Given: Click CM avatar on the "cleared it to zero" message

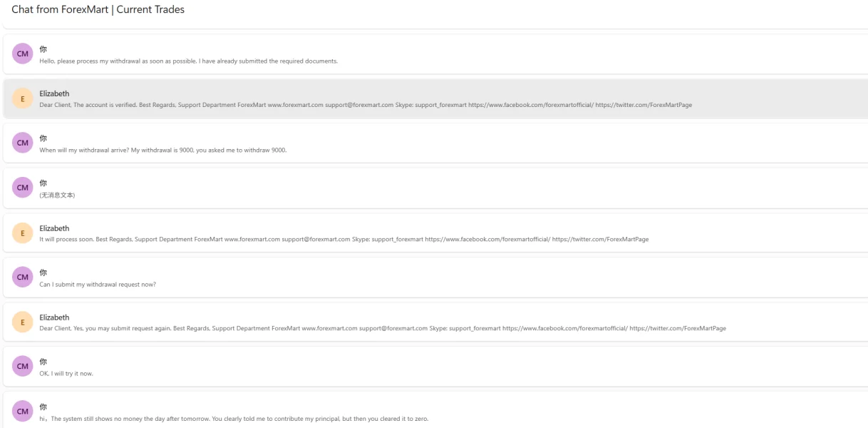Looking at the screenshot, I should (x=23, y=411).
